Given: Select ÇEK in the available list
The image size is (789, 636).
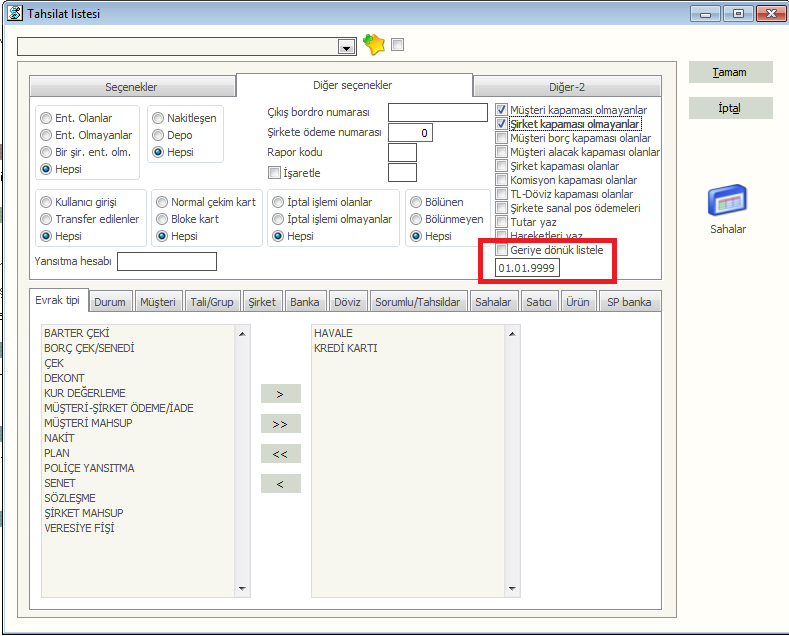Looking at the screenshot, I should (x=55, y=363).
